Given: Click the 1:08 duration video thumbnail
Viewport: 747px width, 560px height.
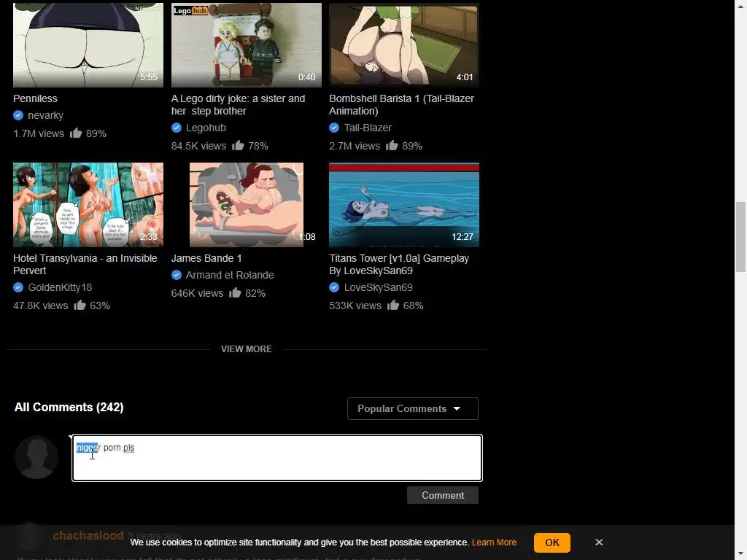Looking at the screenshot, I should coord(247,205).
